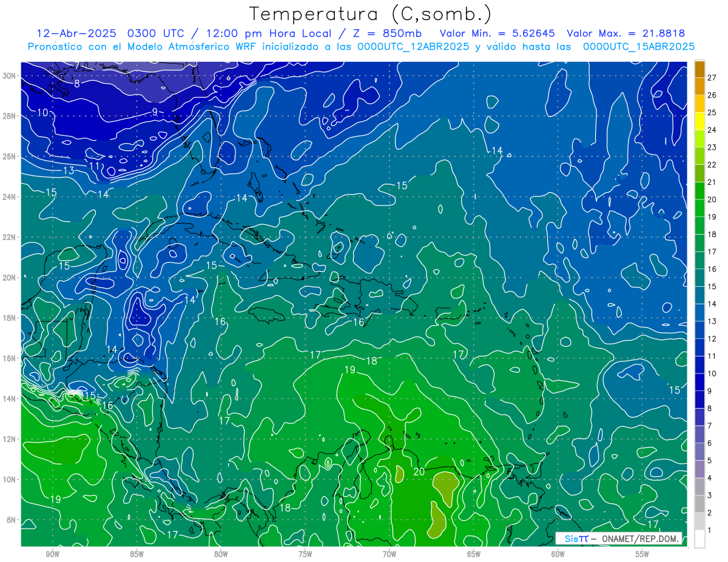Image resolution: width=728 pixels, height=562 pixels.
Task: Click the contour label '11' on the map
Action: (x=95, y=166)
